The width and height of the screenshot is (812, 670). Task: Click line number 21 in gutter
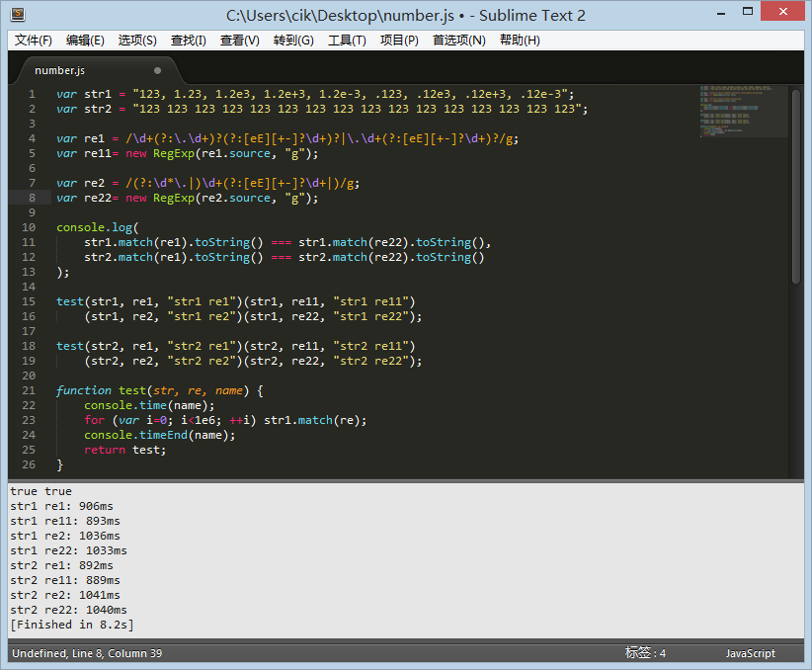click(x=29, y=390)
